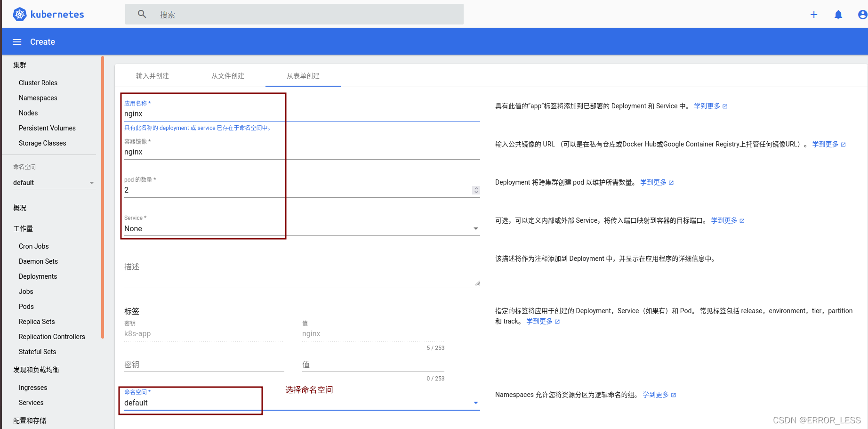Open Cron Jobs in sidebar
868x429 pixels.
pyautogui.click(x=34, y=246)
